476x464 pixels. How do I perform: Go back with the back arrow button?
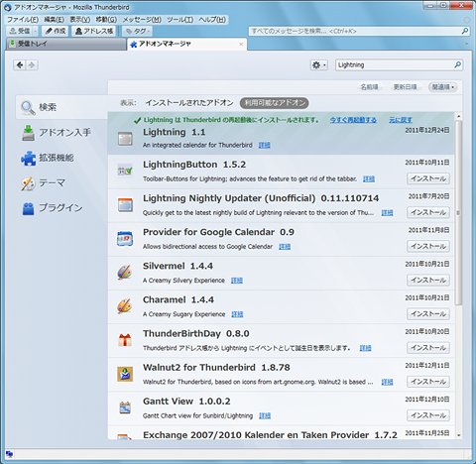(20, 64)
